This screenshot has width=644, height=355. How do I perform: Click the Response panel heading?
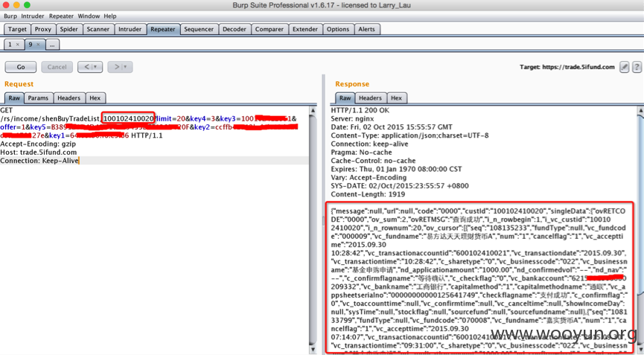coord(352,83)
